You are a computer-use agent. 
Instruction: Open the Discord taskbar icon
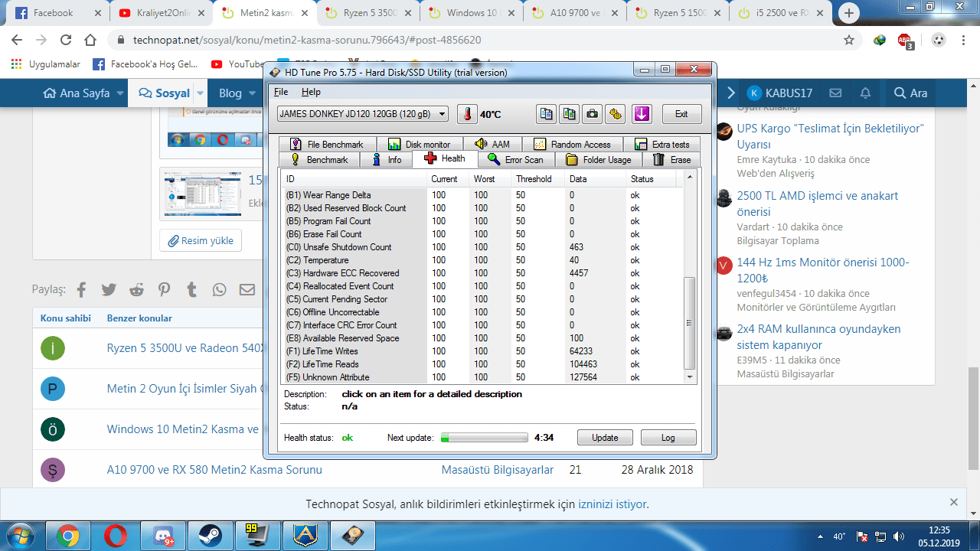pyautogui.click(x=162, y=536)
